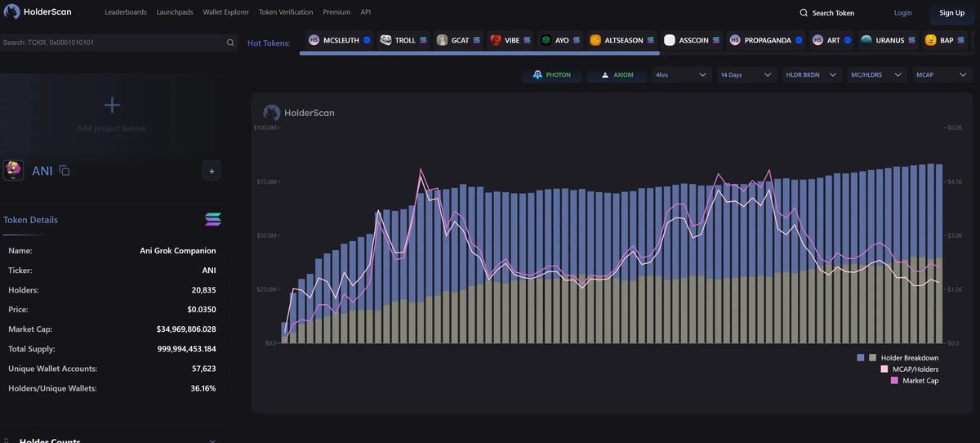
Task: Click the name value Ani Grok Companion
Action: coord(178,251)
